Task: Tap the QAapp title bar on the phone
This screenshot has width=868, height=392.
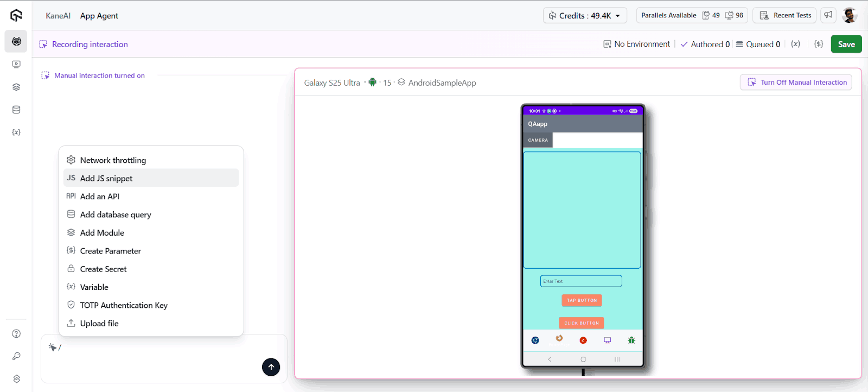Action: pyautogui.click(x=583, y=124)
